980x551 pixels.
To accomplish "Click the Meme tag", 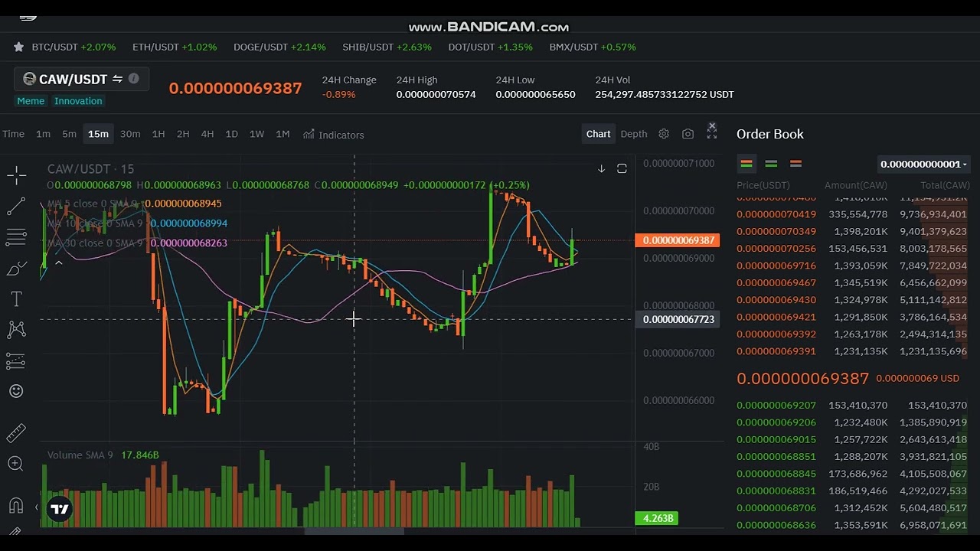I will coord(31,101).
